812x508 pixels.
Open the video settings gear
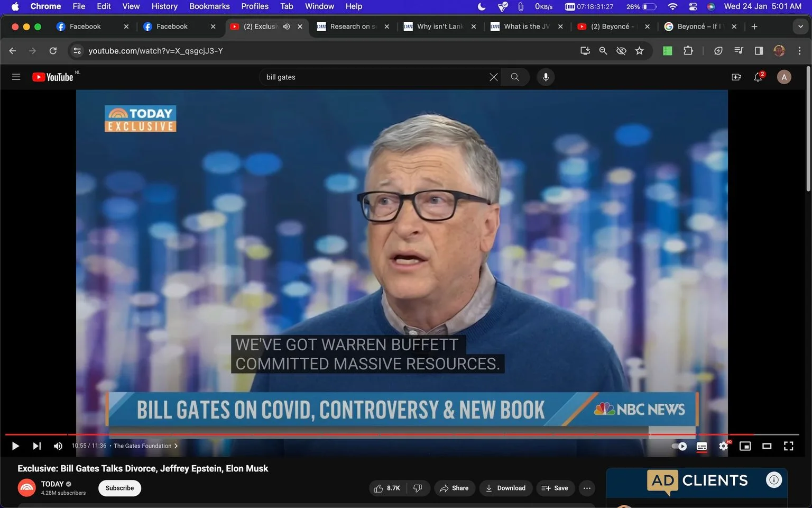click(x=723, y=446)
